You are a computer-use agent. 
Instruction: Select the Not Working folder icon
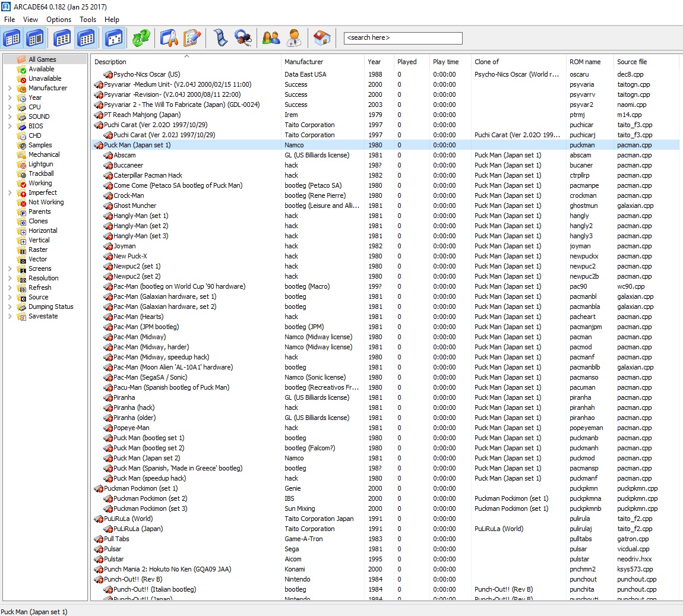(22, 203)
